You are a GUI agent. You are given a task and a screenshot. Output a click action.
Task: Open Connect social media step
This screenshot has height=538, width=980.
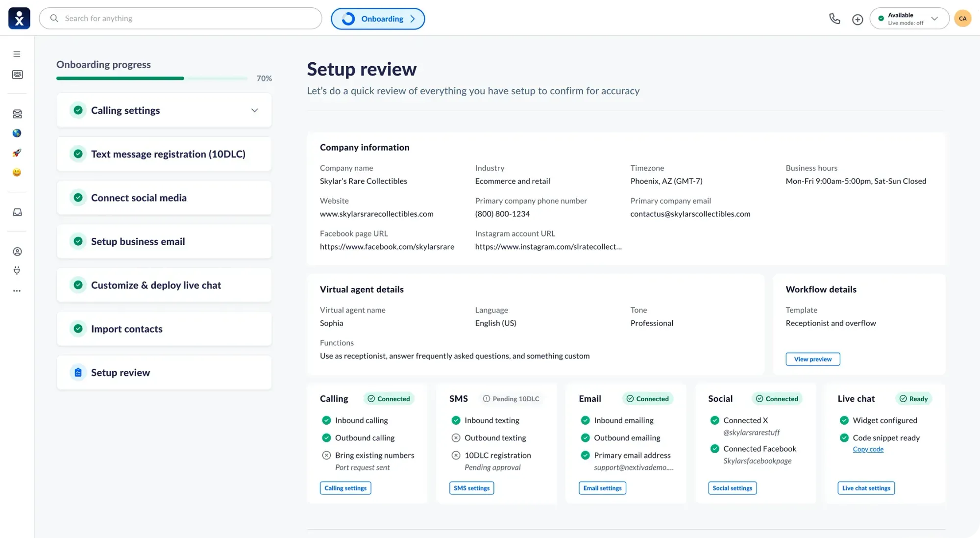pyautogui.click(x=139, y=198)
